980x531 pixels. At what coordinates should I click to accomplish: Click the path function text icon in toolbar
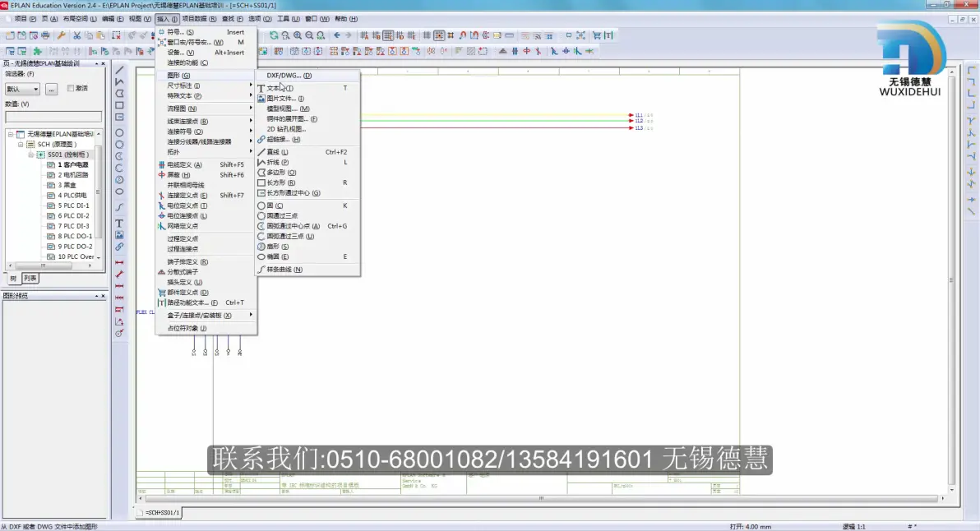tap(608, 35)
